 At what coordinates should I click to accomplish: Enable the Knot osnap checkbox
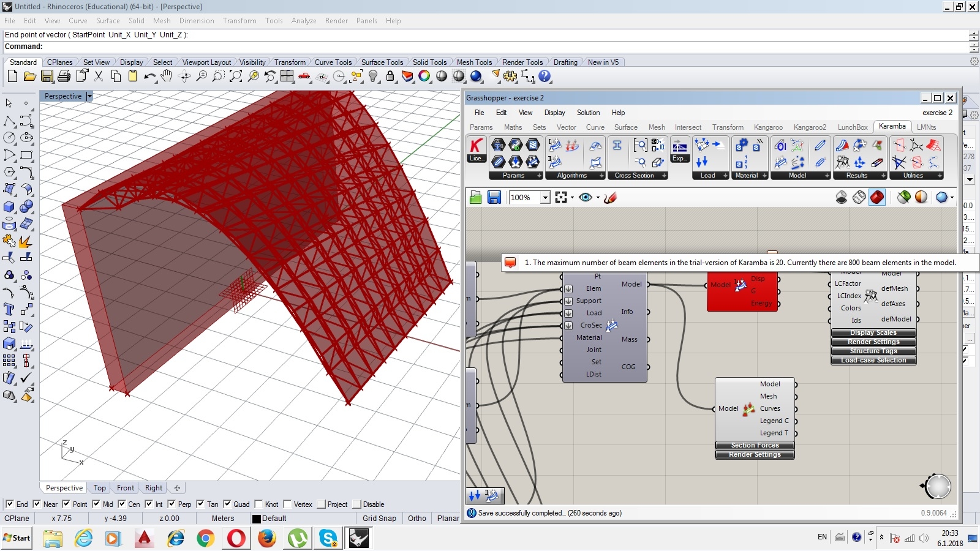(x=258, y=504)
